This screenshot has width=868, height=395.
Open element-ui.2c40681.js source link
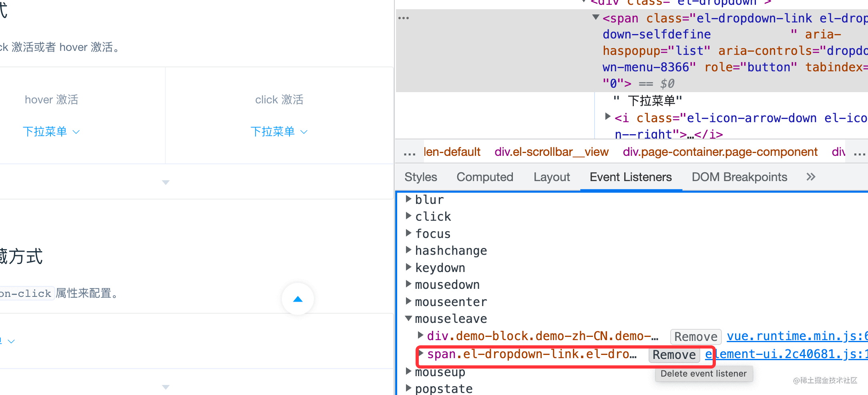786,354
